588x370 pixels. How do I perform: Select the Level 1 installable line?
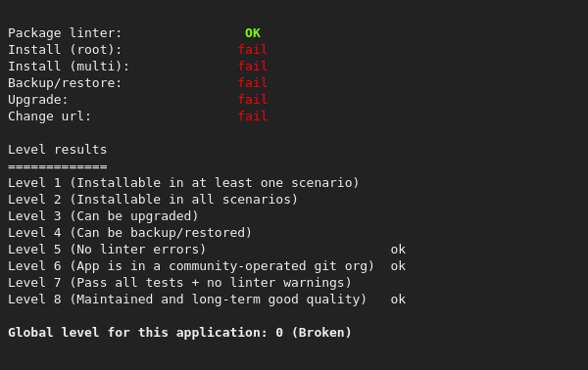tap(183, 183)
